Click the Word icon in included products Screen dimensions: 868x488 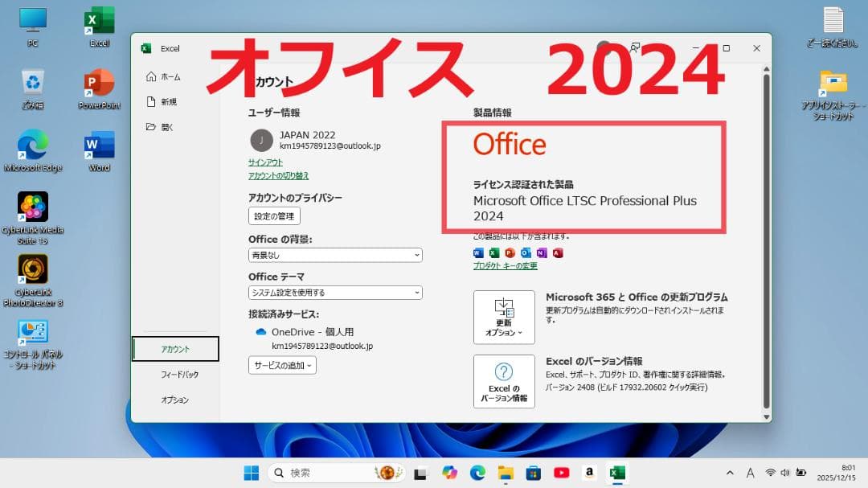478,252
